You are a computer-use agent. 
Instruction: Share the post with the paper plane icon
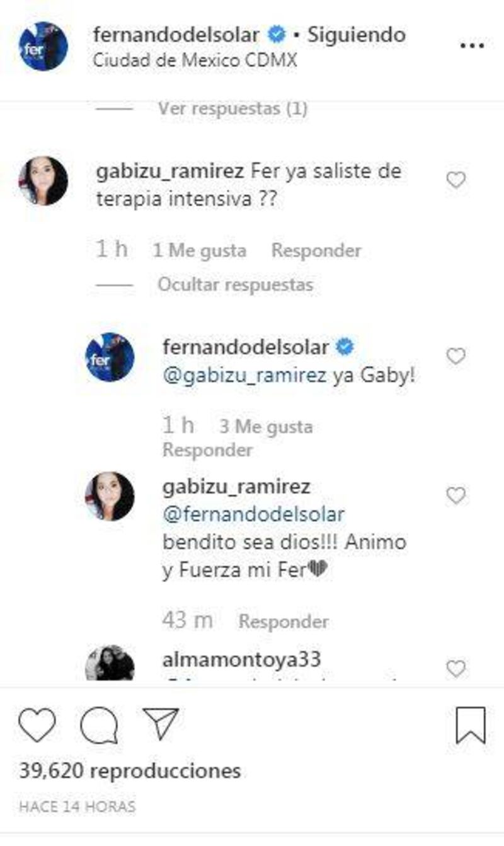pos(161,724)
